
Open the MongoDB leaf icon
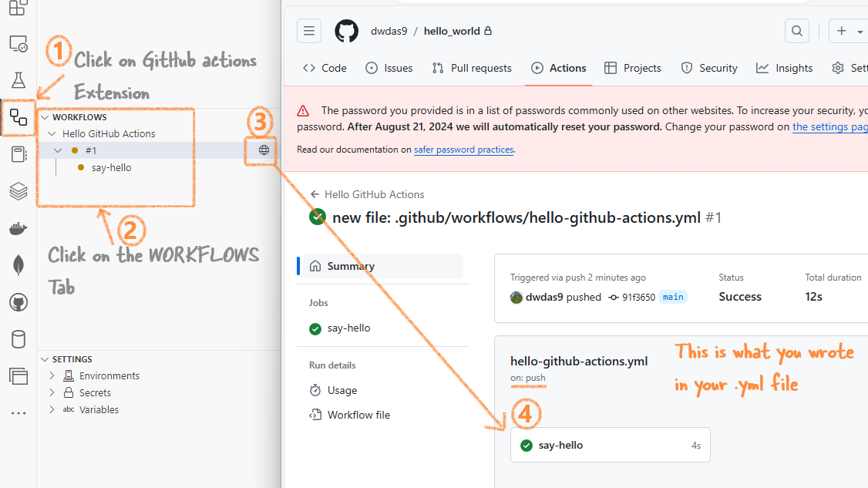(19, 265)
